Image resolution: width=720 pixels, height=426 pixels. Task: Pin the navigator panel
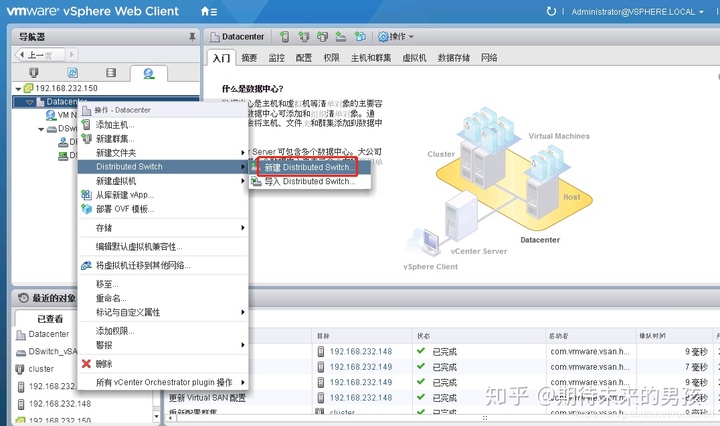pyautogui.click(x=192, y=37)
